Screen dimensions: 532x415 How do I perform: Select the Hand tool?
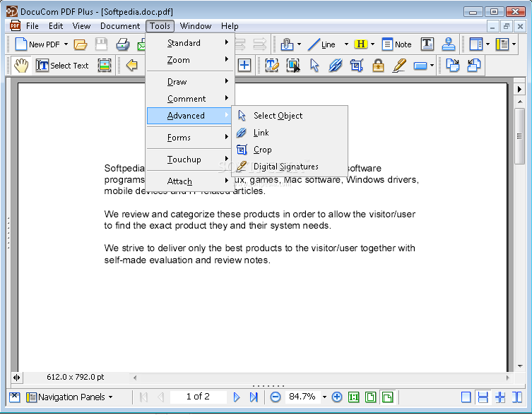point(20,65)
